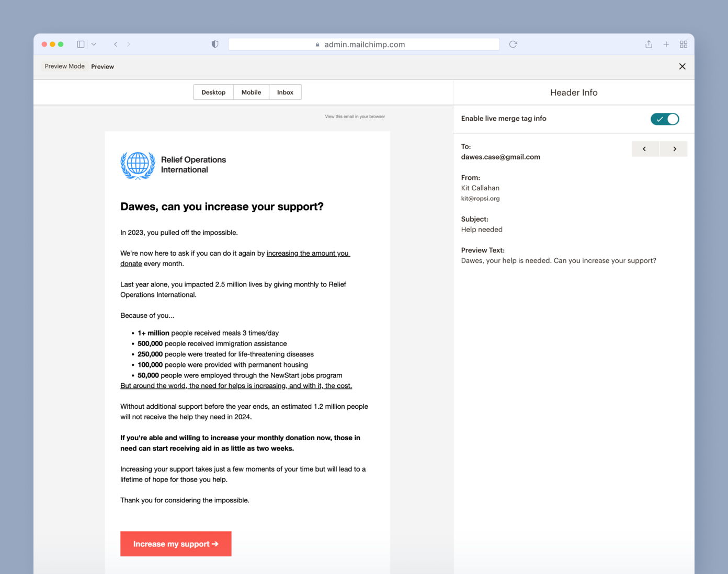
Task: Reload the page with the refresh icon
Action: click(x=513, y=44)
